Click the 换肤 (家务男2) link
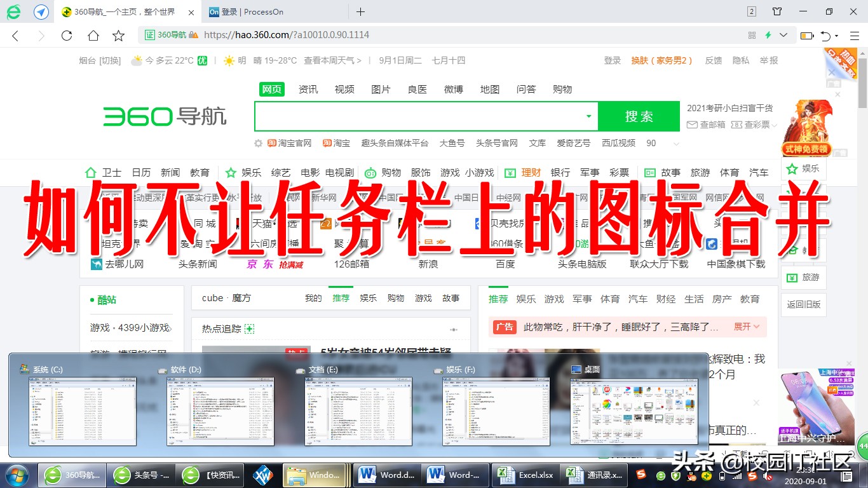Image resolution: width=868 pixels, height=488 pixels. (x=661, y=60)
